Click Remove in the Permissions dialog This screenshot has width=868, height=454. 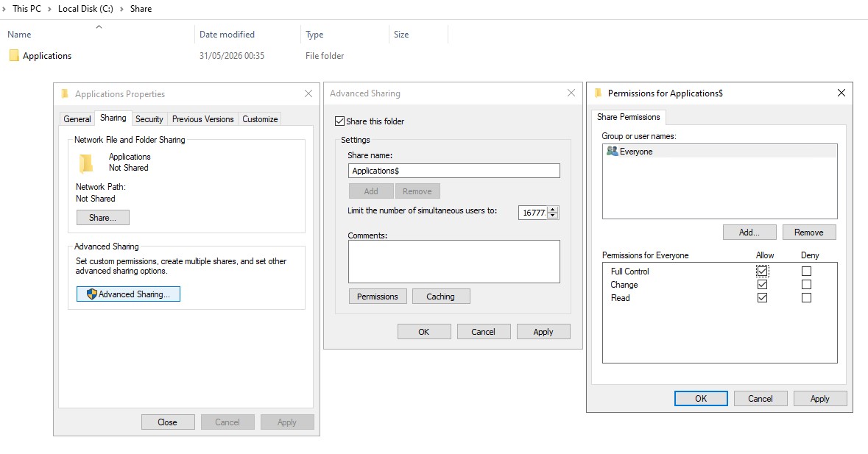coord(809,233)
